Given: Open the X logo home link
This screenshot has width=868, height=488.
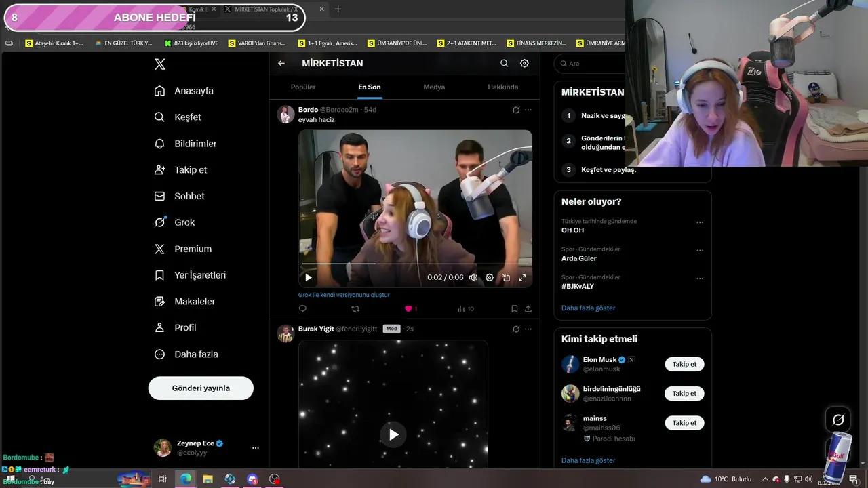Looking at the screenshot, I should 159,64.
